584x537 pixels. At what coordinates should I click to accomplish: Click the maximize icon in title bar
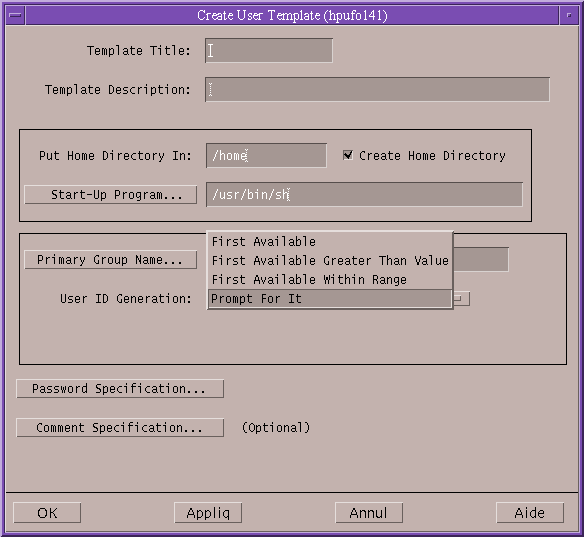click(569, 15)
